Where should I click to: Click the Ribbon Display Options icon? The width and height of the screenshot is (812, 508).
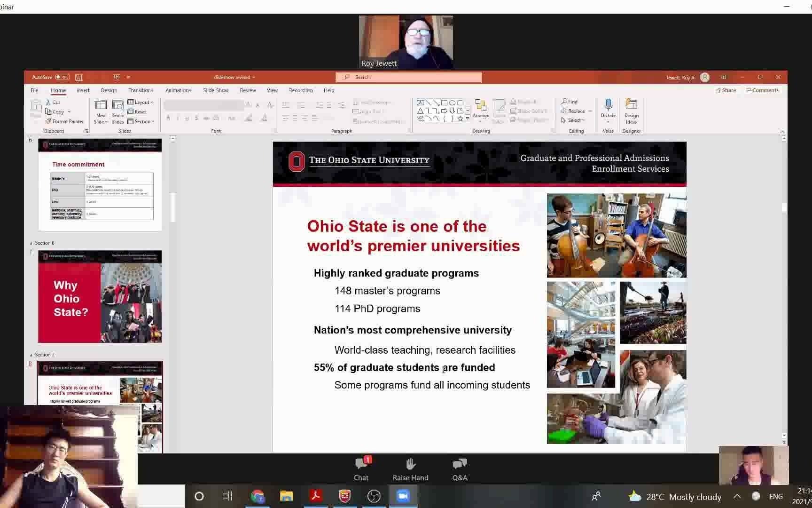(723, 77)
